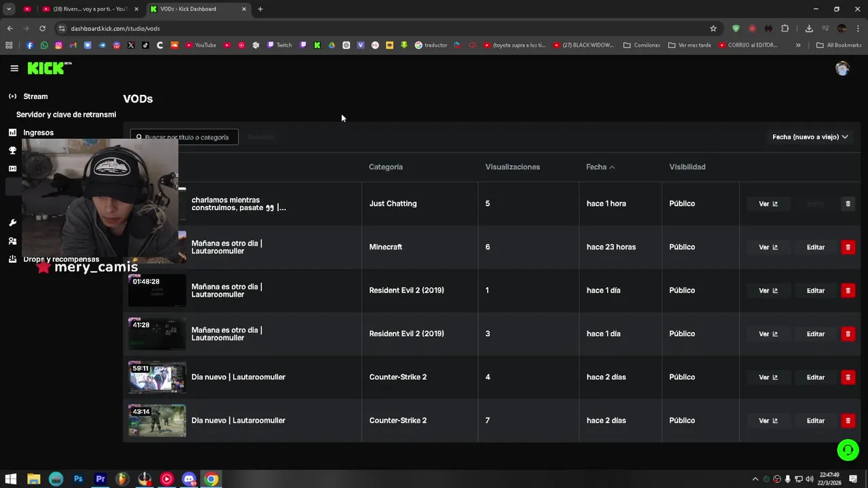Viewport: 868px width, 488px height.
Task: Click the wrench icon in sidebar
Action: click(x=12, y=223)
